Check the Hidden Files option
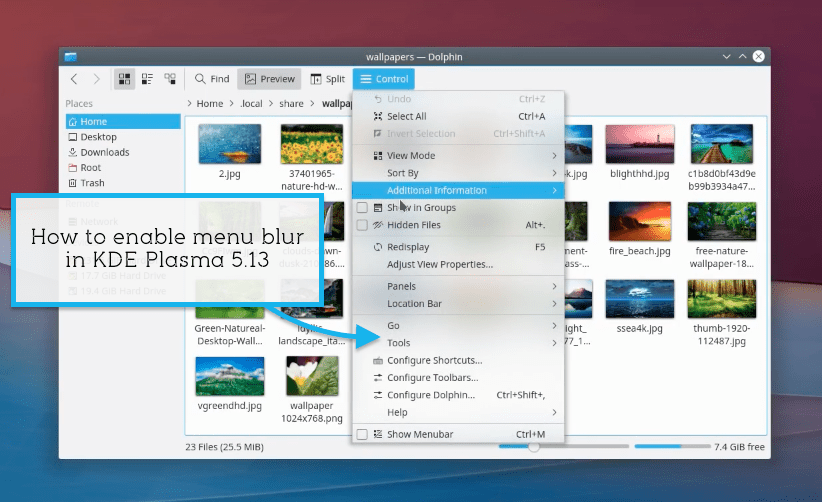 pyautogui.click(x=363, y=225)
